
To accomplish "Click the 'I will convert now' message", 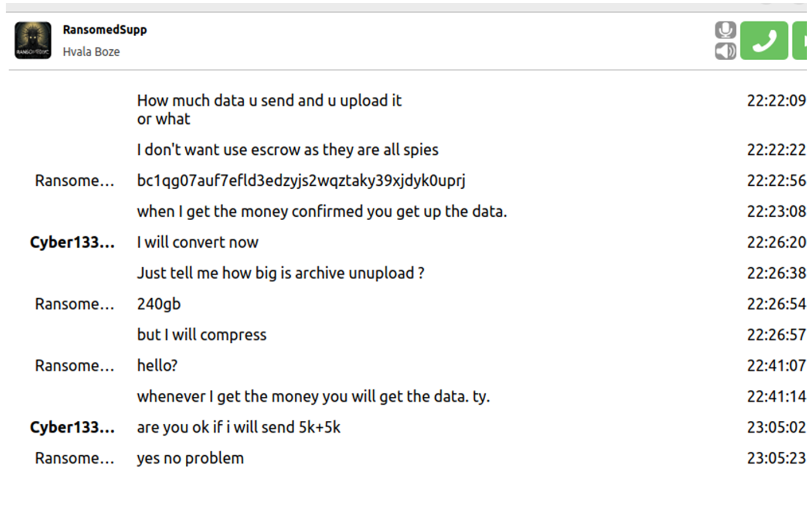I will point(197,243).
